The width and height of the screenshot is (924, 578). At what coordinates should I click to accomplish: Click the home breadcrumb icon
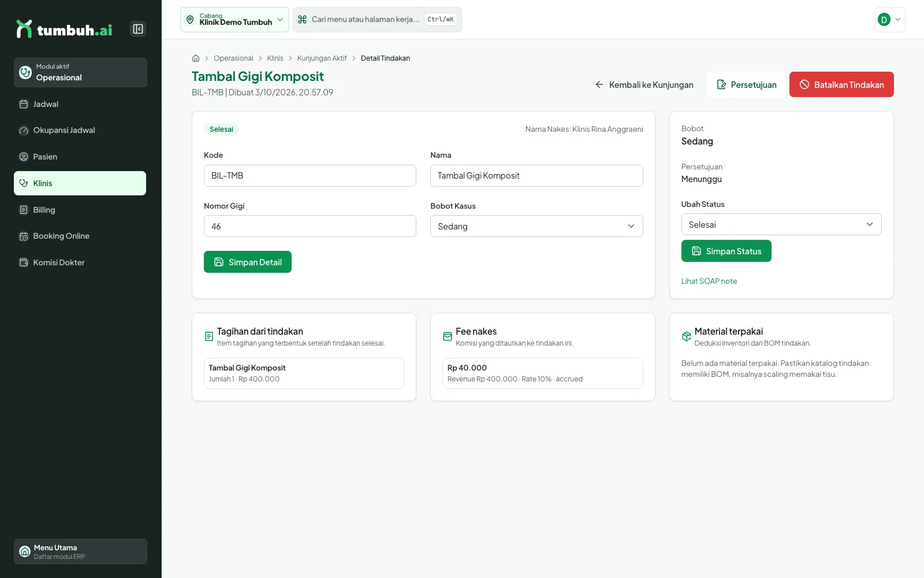pos(196,58)
